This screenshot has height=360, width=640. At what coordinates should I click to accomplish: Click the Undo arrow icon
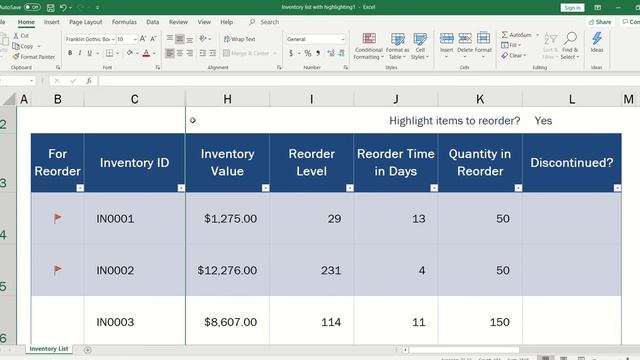point(63,7)
